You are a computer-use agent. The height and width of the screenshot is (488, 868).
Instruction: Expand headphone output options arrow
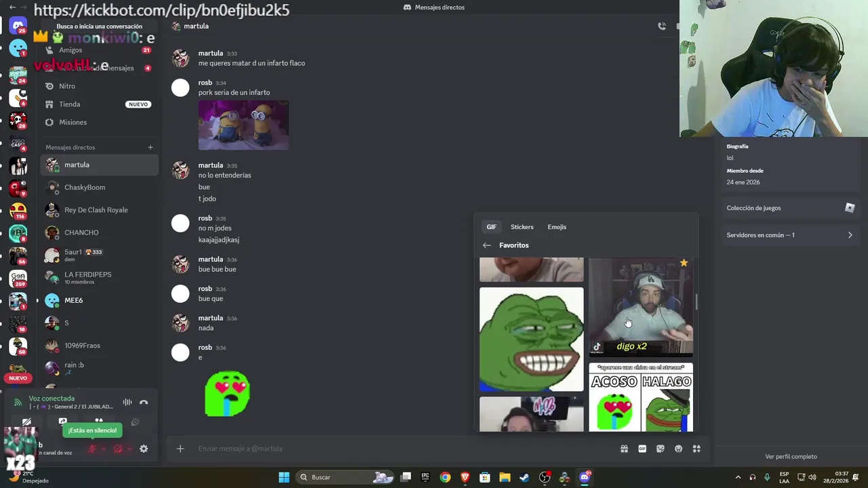click(x=130, y=449)
